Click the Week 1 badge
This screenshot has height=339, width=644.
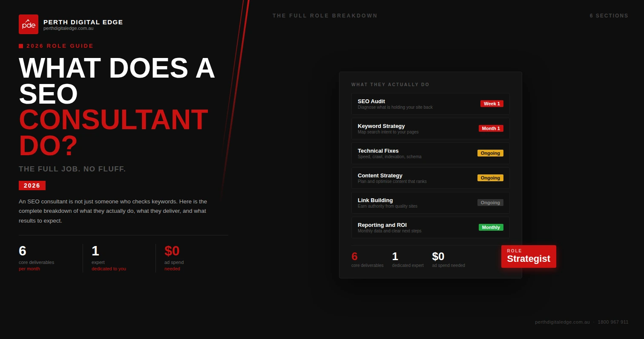(x=492, y=104)
